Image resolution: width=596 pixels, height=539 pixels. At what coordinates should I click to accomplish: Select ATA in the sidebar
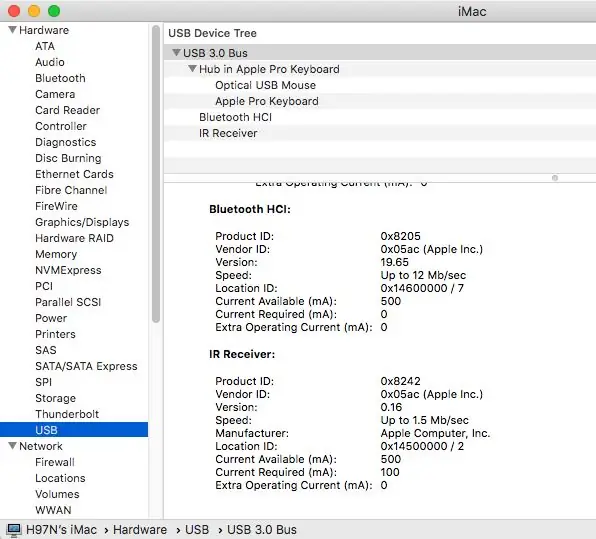tap(45, 46)
